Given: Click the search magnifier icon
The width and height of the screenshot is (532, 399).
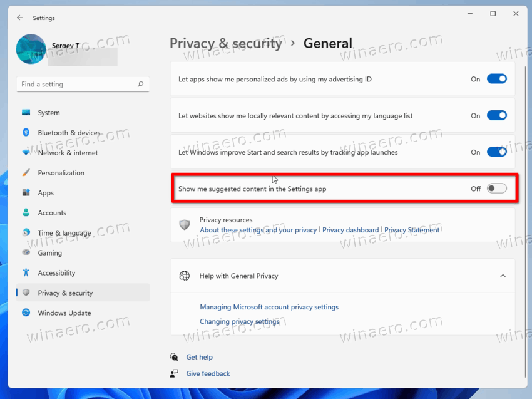Looking at the screenshot, I should pos(140,84).
